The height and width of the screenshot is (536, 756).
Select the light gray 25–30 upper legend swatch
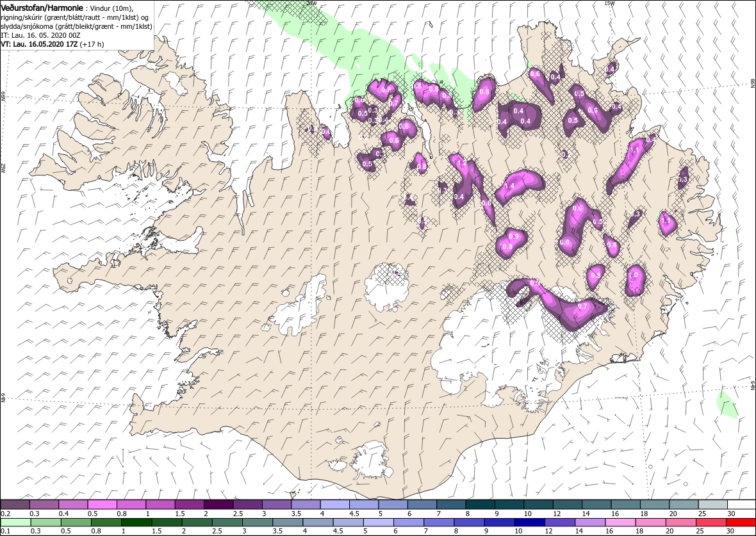click(x=712, y=505)
